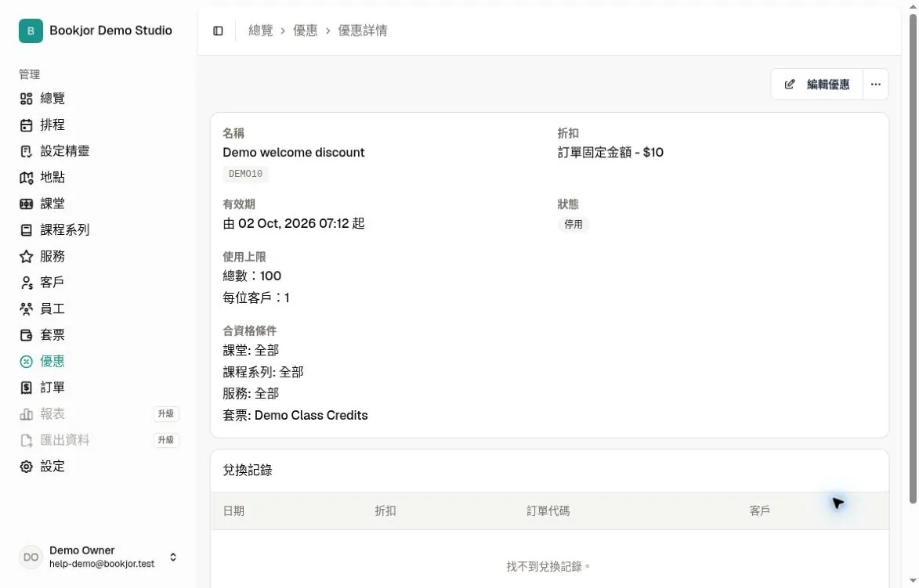The image size is (919, 588).
Task: Click the 優惠 breadcrumb link
Action: click(306, 31)
